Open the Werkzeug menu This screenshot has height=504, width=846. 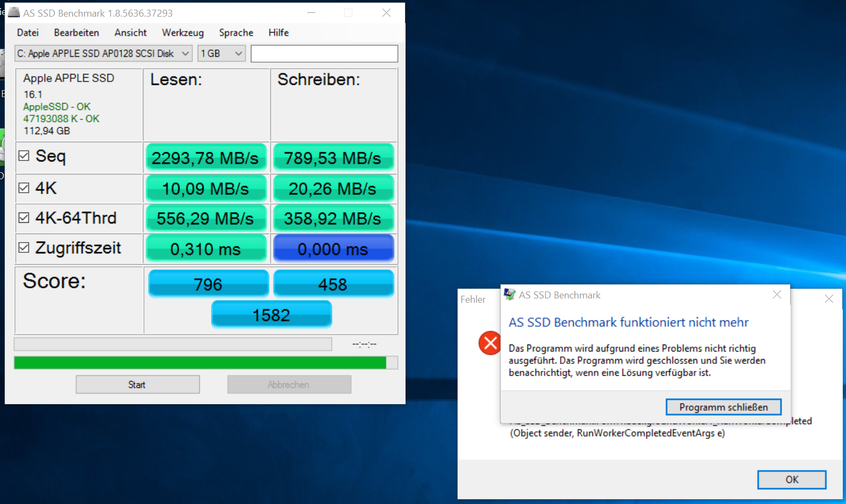[183, 33]
